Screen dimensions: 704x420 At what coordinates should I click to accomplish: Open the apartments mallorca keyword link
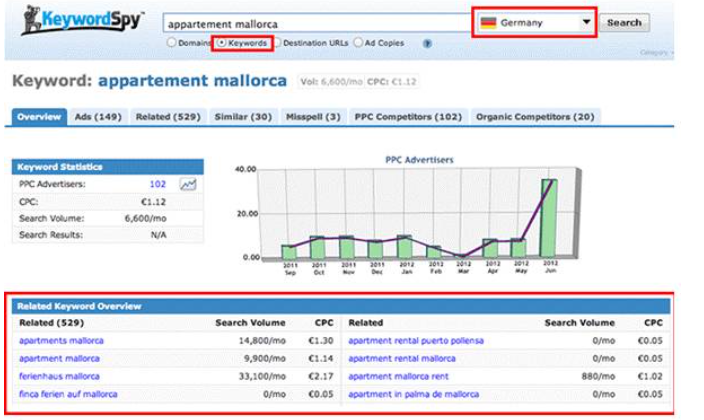pyautogui.click(x=61, y=340)
